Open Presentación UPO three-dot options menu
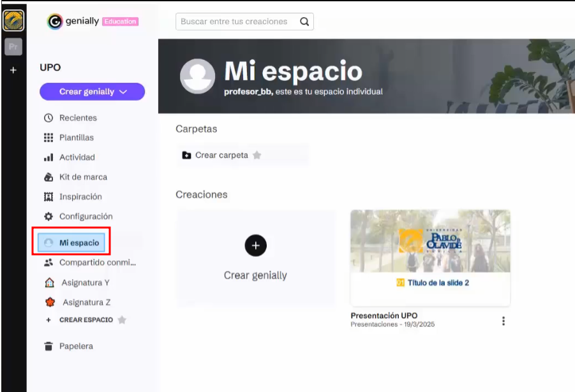Screen dimensions: 575x392 503,321
